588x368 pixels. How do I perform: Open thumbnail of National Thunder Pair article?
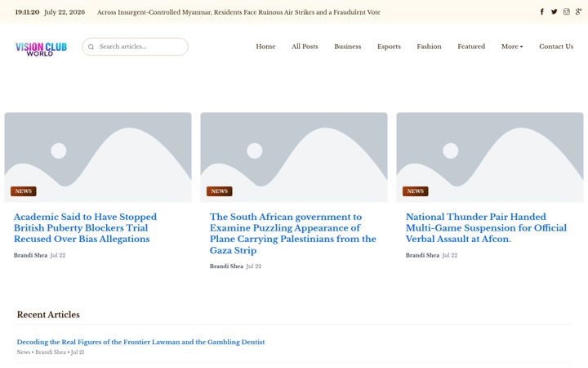pos(490,157)
